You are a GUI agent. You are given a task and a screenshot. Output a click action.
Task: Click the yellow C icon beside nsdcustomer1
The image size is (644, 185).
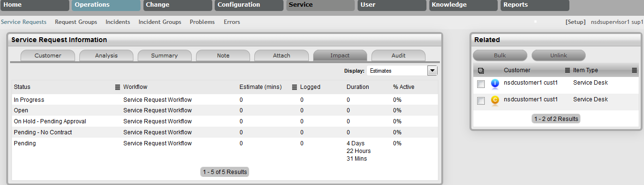[x=495, y=100]
